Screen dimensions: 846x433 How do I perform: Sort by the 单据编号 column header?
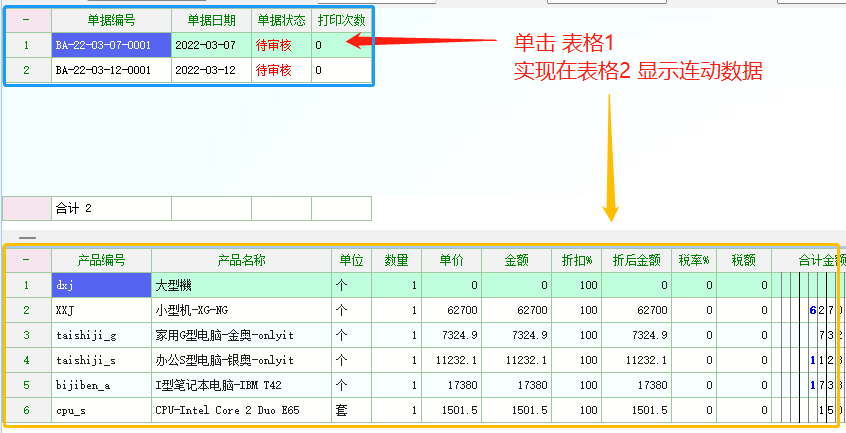[x=111, y=20]
